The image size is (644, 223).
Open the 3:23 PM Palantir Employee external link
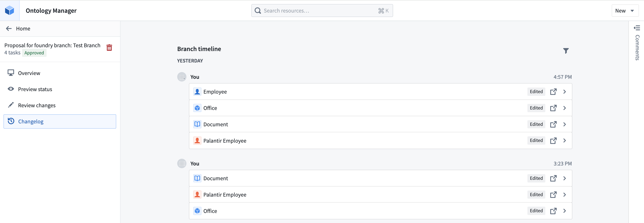(x=553, y=195)
